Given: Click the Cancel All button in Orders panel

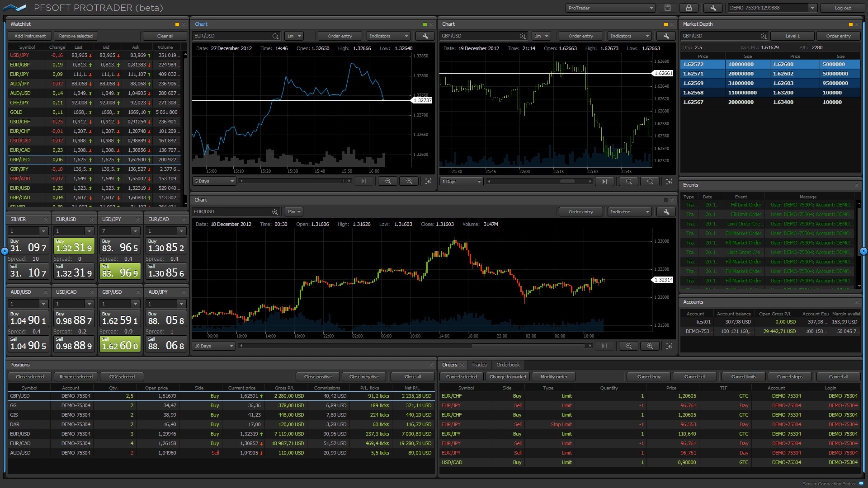Looking at the screenshot, I should pos(838,376).
